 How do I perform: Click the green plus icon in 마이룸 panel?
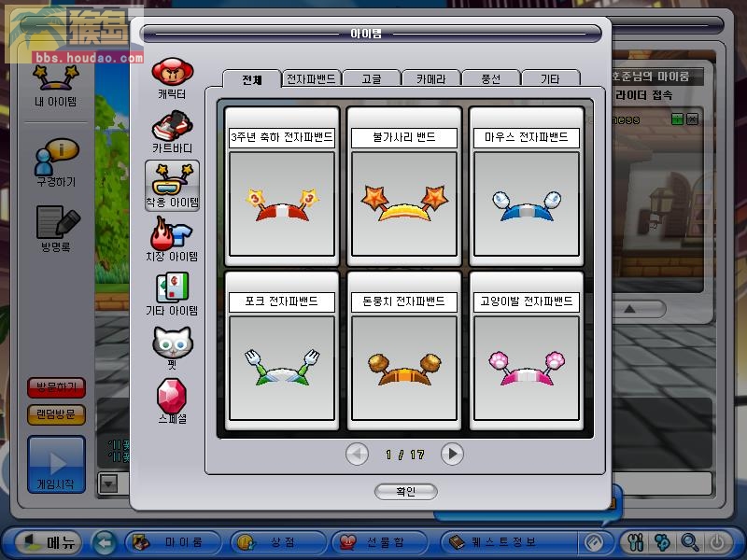(x=677, y=119)
